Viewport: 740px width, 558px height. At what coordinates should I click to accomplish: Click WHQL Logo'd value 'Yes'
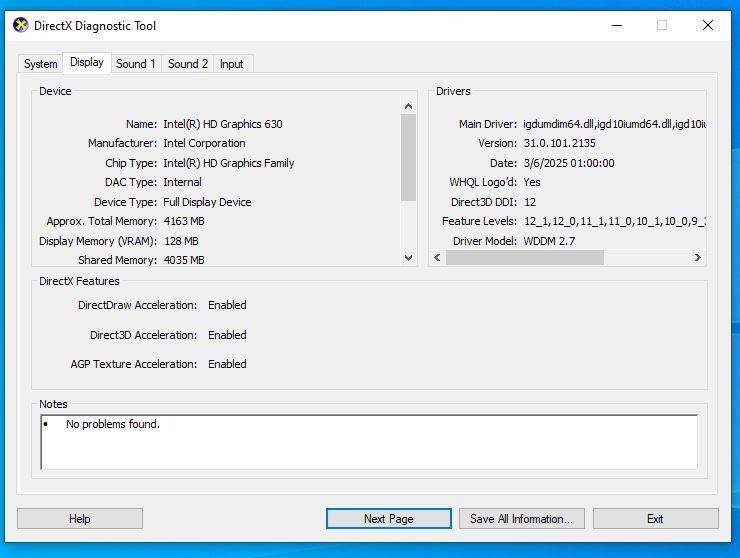point(532,182)
